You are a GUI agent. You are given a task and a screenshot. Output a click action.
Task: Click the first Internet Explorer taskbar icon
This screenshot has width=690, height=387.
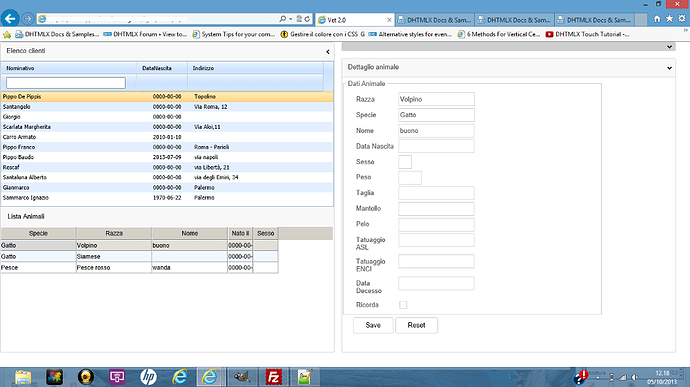(179, 377)
